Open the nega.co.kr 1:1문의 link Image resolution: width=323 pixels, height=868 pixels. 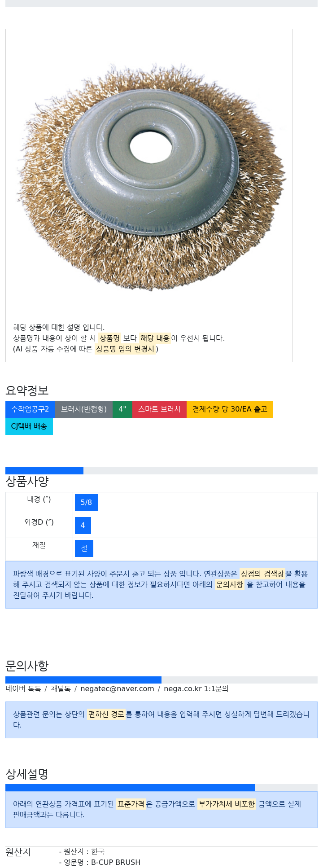click(x=196, y=689)
